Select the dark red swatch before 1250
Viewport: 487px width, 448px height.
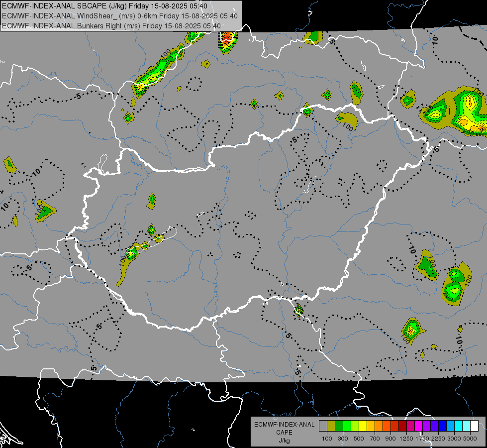[x=403, y=426]
